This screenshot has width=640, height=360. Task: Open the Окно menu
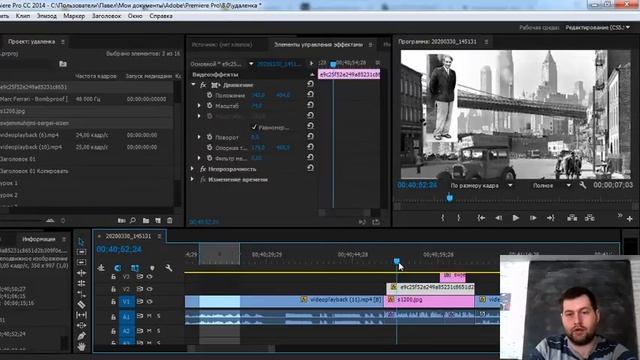(135, 16)
